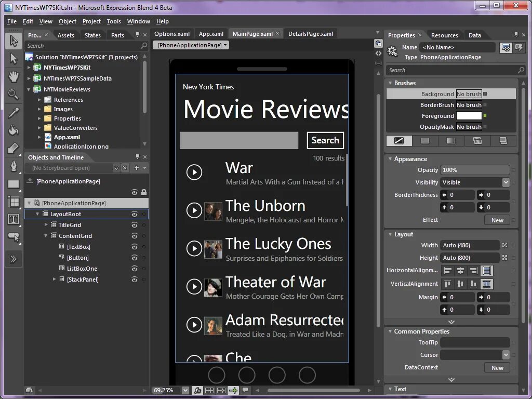
Task: Select the Button control tool
Action: tap(13, 237)
